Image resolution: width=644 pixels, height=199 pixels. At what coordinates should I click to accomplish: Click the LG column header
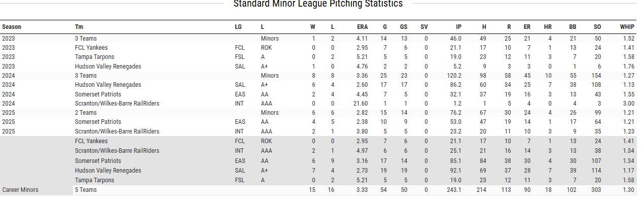coord(238,27)
